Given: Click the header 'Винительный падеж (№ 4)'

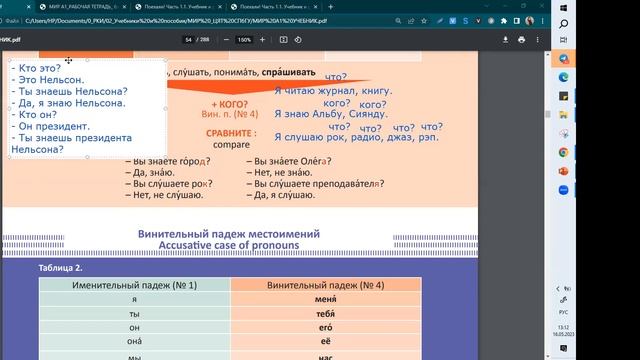Looking at the screenshot, I should click(x=326, y=285).
